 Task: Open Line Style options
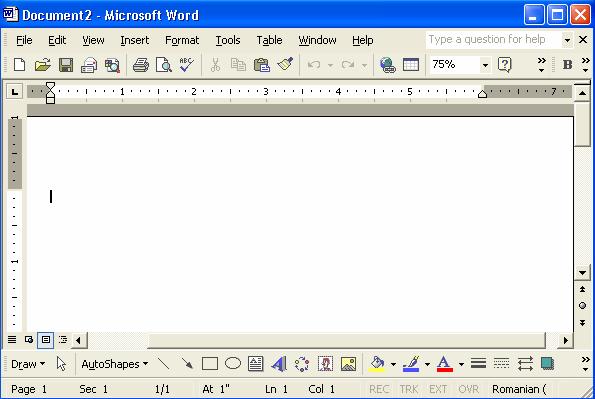(478, 364)
